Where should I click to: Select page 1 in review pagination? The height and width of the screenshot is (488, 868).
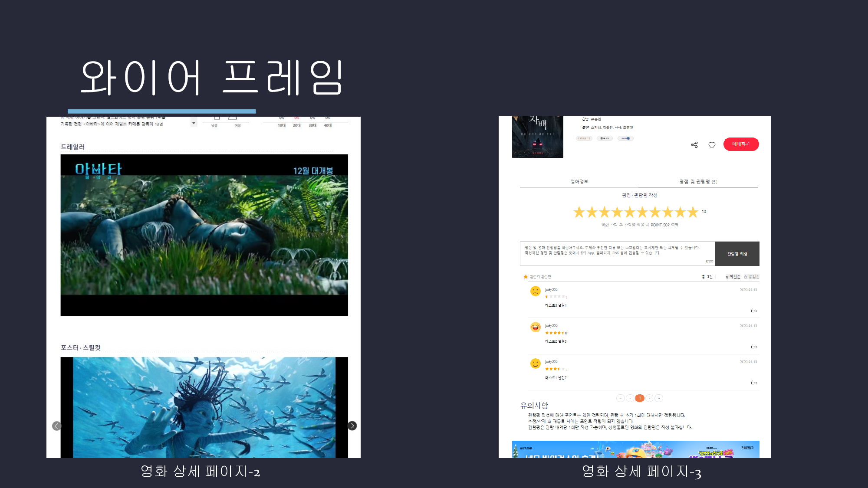(x=640, y=398)
